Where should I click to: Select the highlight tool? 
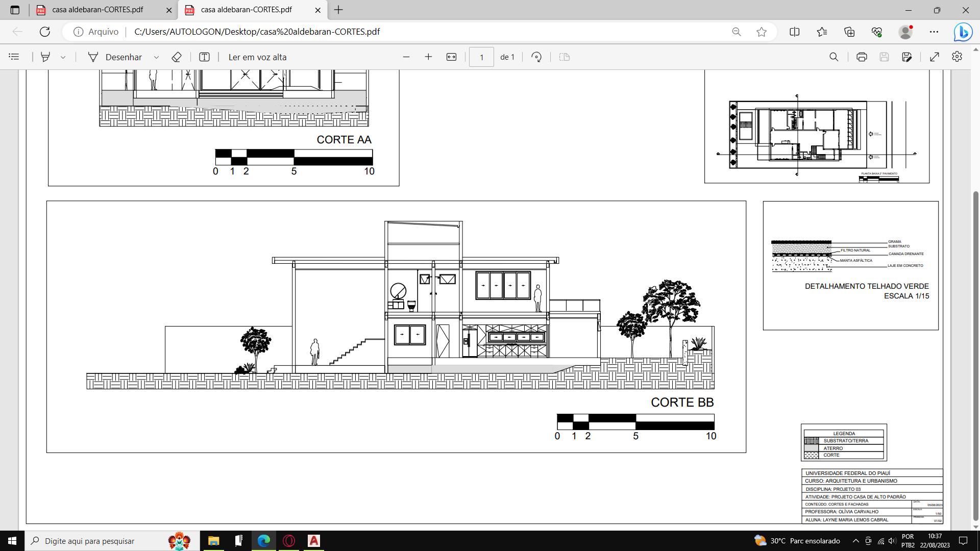pyautogui.click(x=45, y=57)
